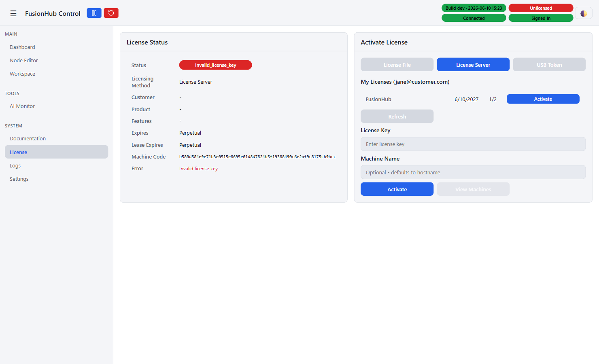Click the invalid_license_key status badge

(x=216, y=65)
